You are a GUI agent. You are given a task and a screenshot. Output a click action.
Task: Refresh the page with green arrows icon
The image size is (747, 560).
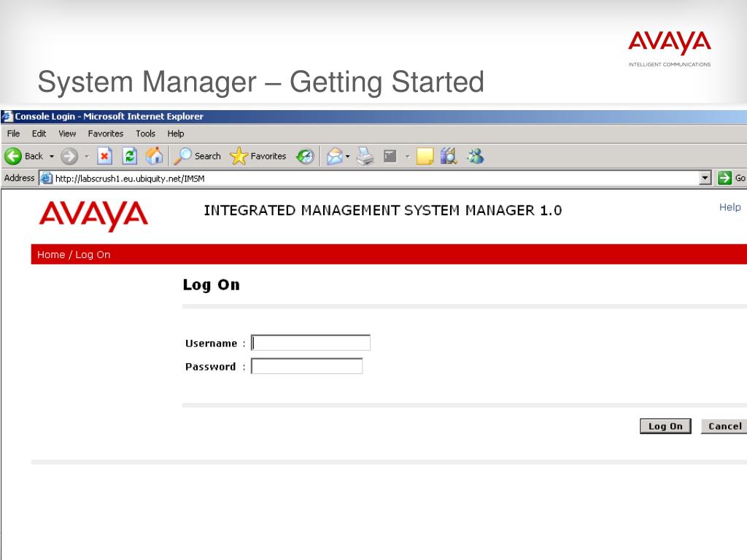130,156
